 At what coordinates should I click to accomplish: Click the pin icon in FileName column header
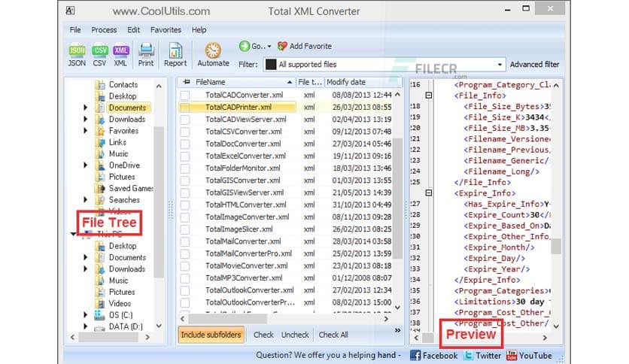click(187, 82)
